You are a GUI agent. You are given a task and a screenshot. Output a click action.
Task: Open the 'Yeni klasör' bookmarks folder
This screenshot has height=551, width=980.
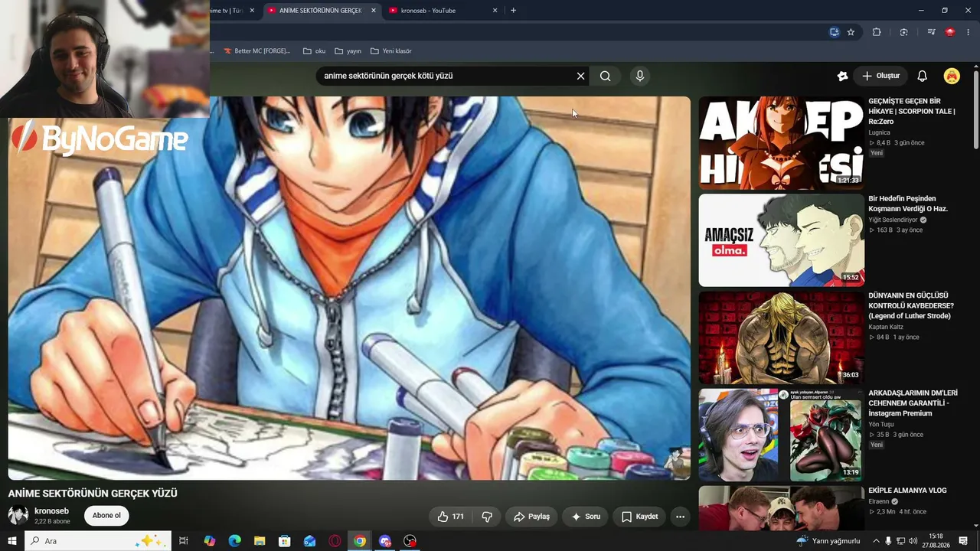click(x=391, y=51)
